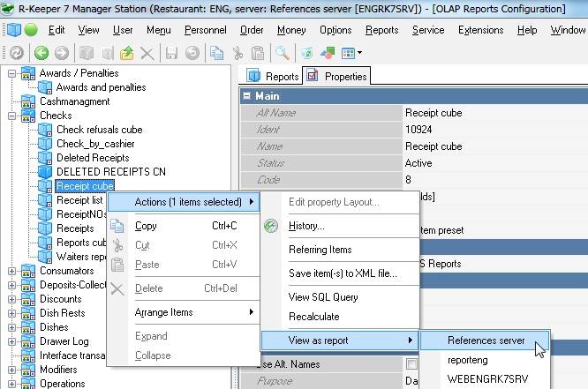Open the Personnel menu
Screen dimensions: 588x389
205,30
